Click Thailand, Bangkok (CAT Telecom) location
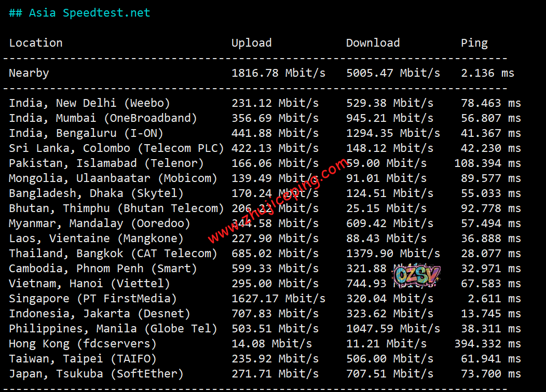 pos(113,254)
